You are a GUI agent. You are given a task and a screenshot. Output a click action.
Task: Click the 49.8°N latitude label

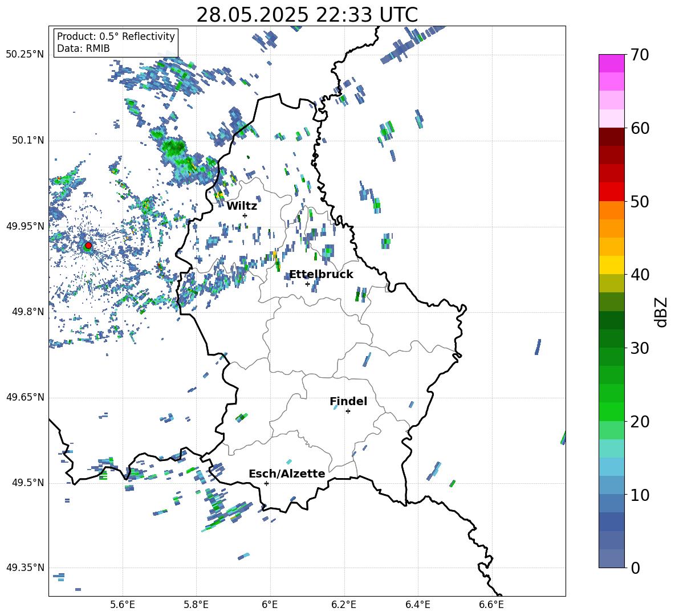click(x=28, y=312)
